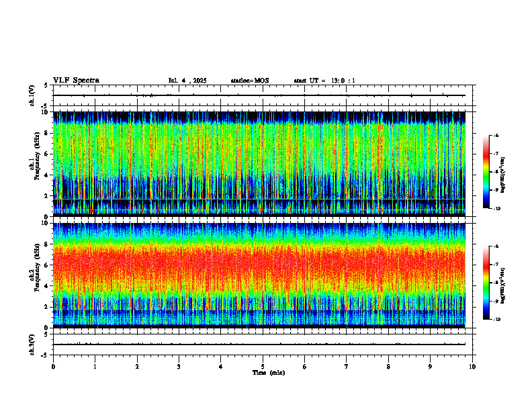Screen dimensions: 532x411
Task: Click the "Time (min)" x-axis label
Action: (269, 373)
